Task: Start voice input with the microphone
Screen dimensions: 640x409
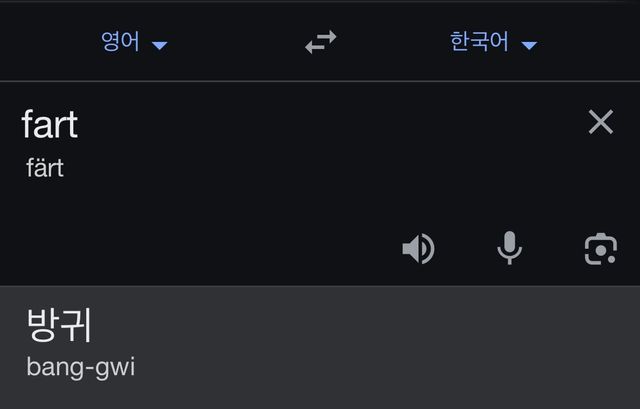Action: (509, 248)
